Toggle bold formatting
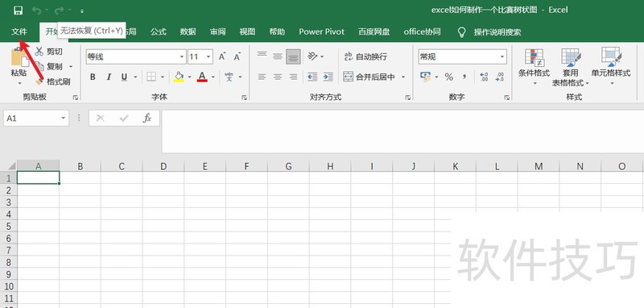Screen dimensions: 644x308 93,77
